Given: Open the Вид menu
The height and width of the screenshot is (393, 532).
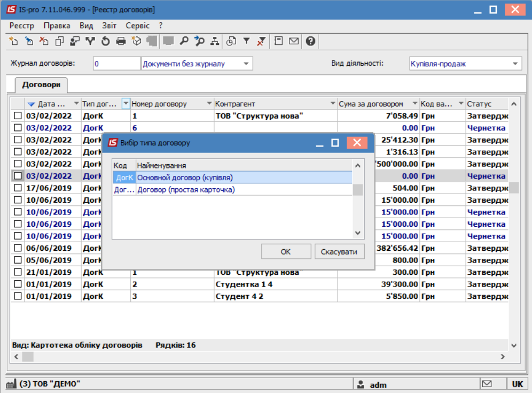Looking at the screenshot, I should tap(86, 26).
